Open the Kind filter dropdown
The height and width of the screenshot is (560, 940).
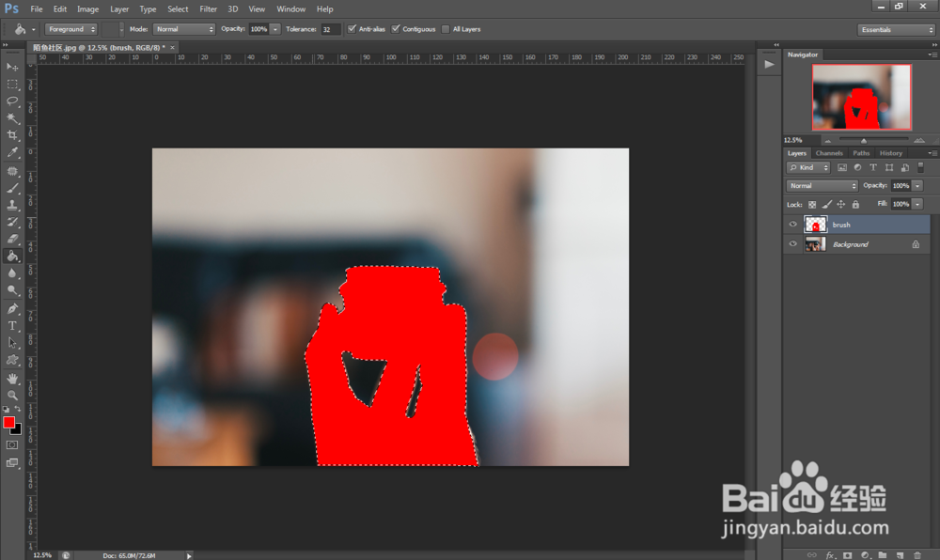[808, 167]
